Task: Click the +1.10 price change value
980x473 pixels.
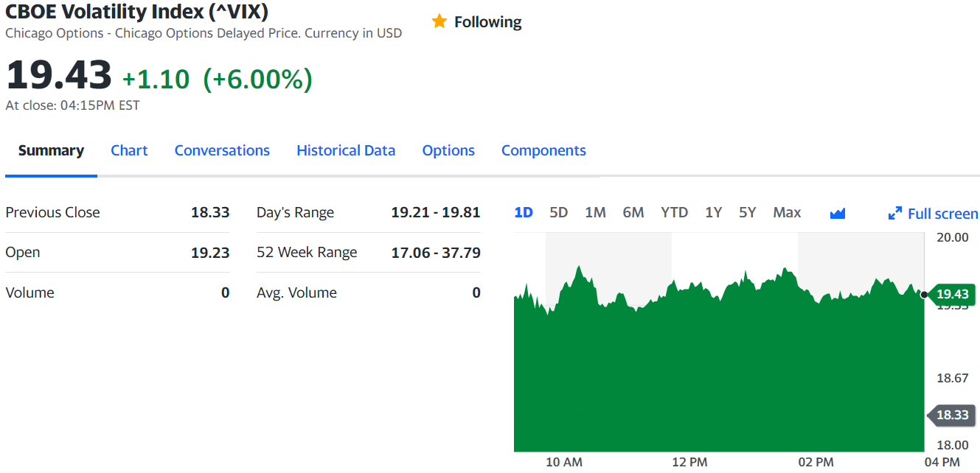Action: coord(156,79)
